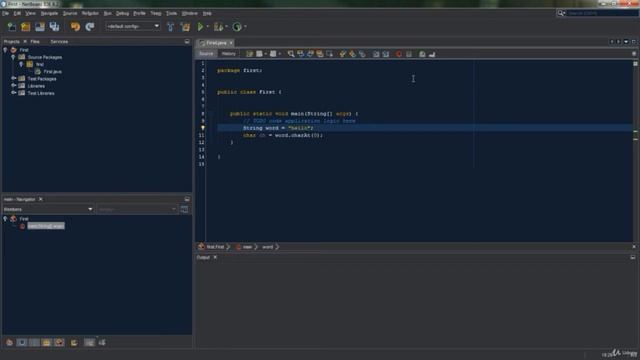Expand the Libraries node

(13, 86)
